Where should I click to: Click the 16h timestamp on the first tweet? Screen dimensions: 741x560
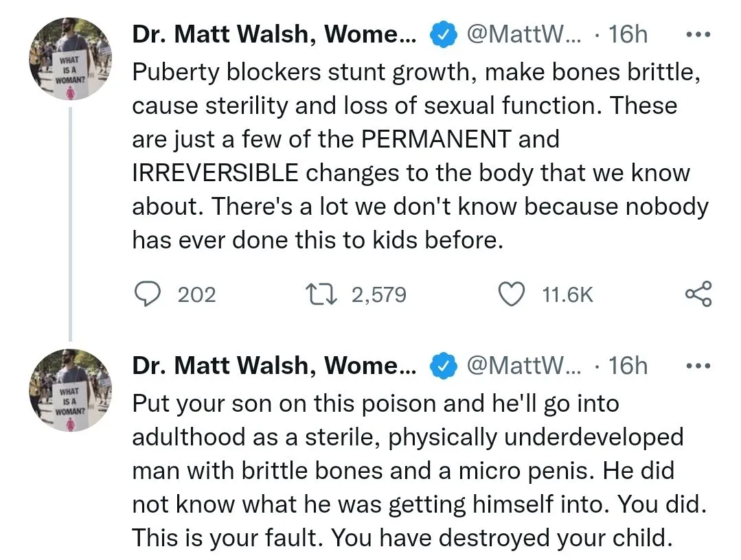coord(628,34)
